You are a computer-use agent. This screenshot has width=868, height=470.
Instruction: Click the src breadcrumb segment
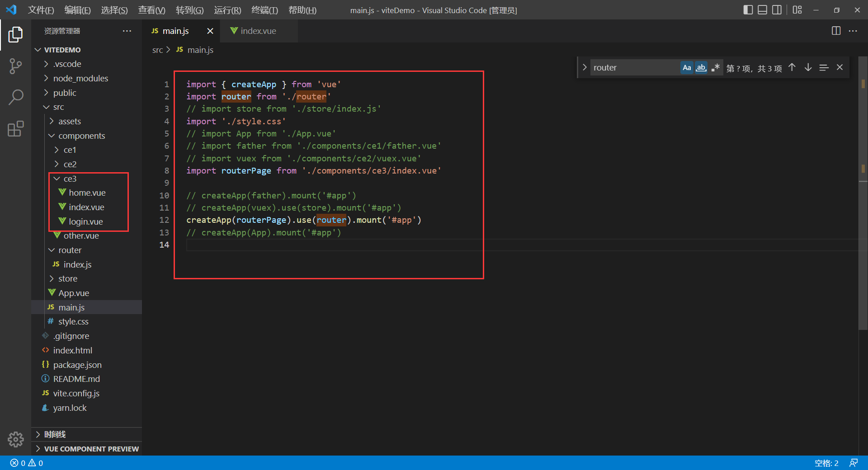(x=157, y=50)
